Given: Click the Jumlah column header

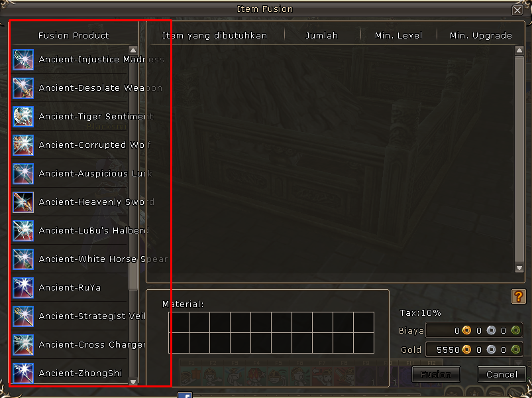Looking at the screenshot, I should coord(321,35).
